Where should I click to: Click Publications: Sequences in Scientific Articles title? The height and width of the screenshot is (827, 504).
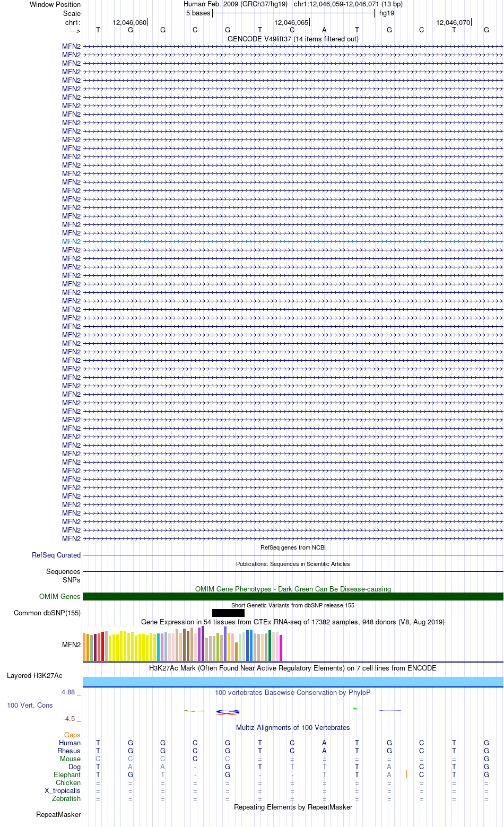pyautogui.click(x=293, y=563)
